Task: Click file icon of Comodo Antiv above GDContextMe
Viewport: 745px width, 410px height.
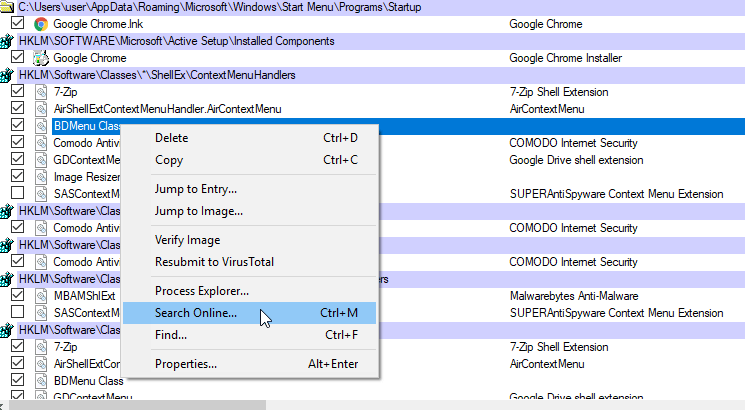Action: (x=41, y=143)
